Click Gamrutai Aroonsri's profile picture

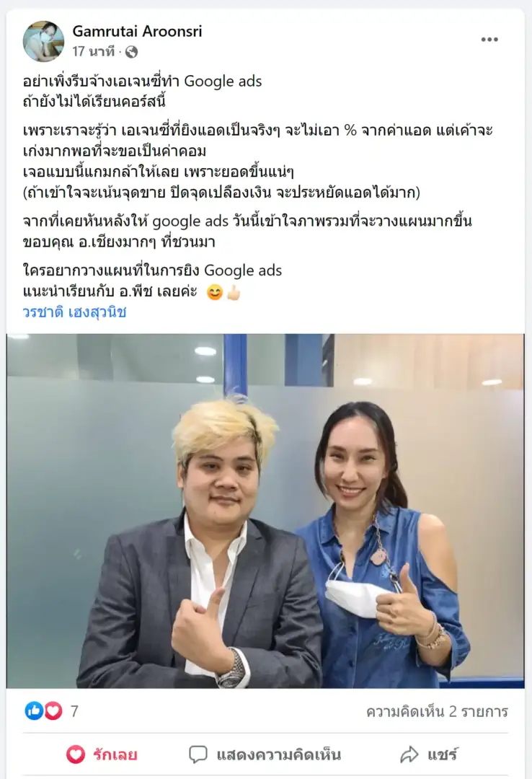point(43,41)
